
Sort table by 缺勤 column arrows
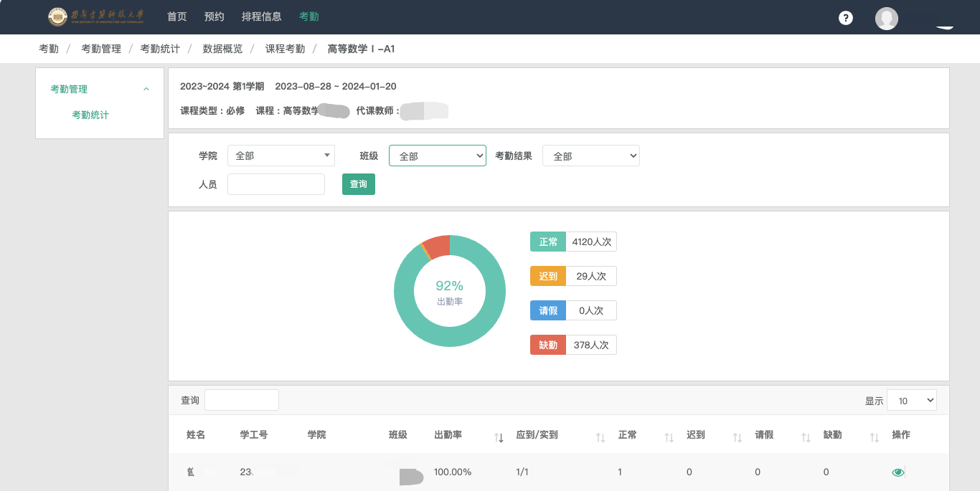874,437
